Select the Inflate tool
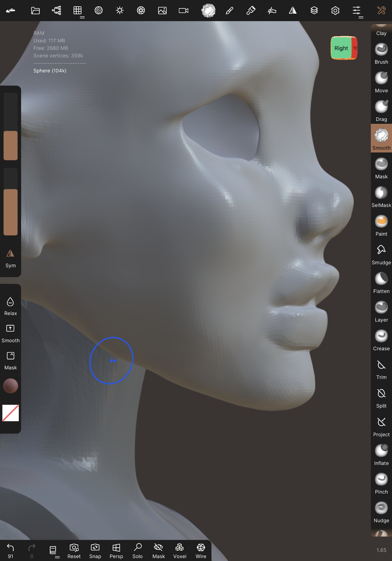This screenshot has height=561, width=392. [381, 455]
